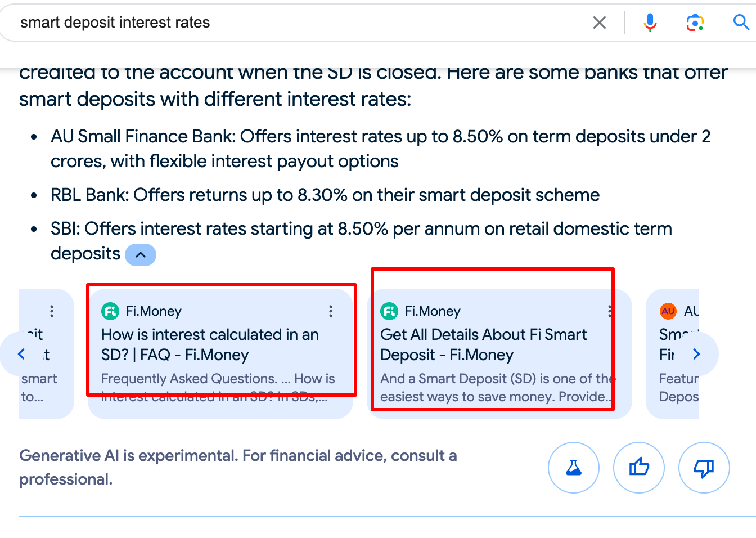Click the AU bank logo on rightmost card
The height and width of the screenshot is (538, 756).
(x=668, y=311)
